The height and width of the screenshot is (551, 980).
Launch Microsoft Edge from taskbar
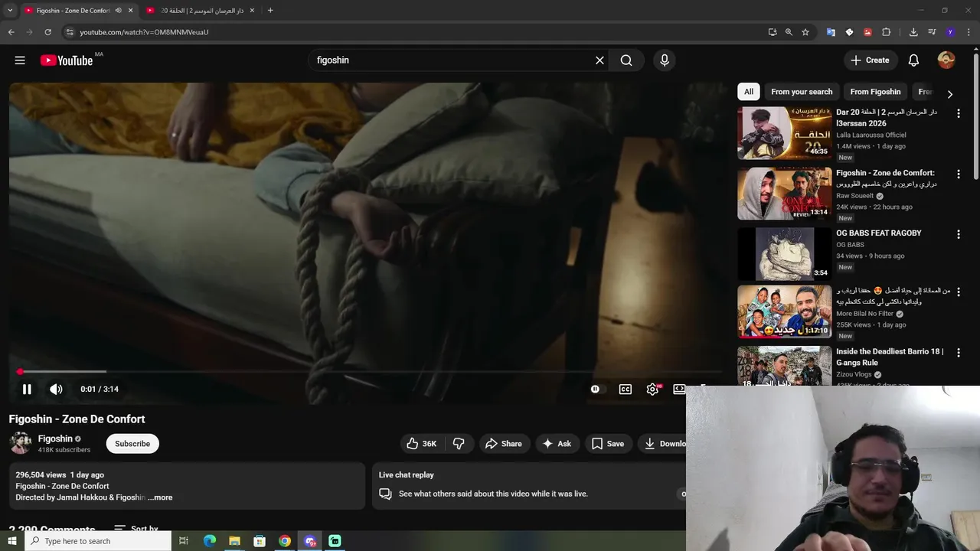(x=210, y=541)
